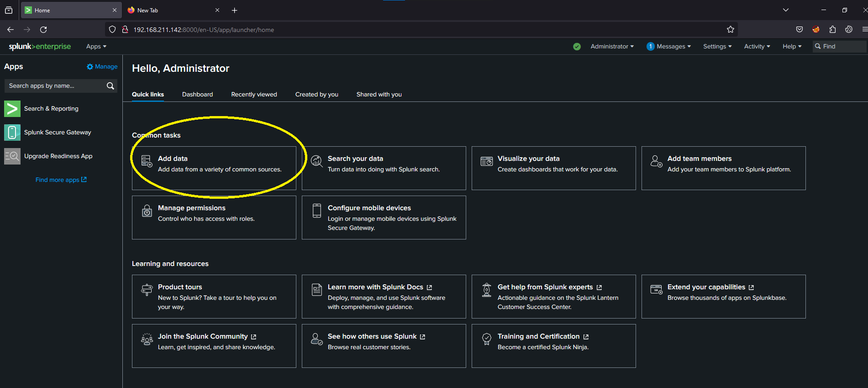Click the Search your data magnifier icon
Screen dimensions: 868x388
(316, 161)
